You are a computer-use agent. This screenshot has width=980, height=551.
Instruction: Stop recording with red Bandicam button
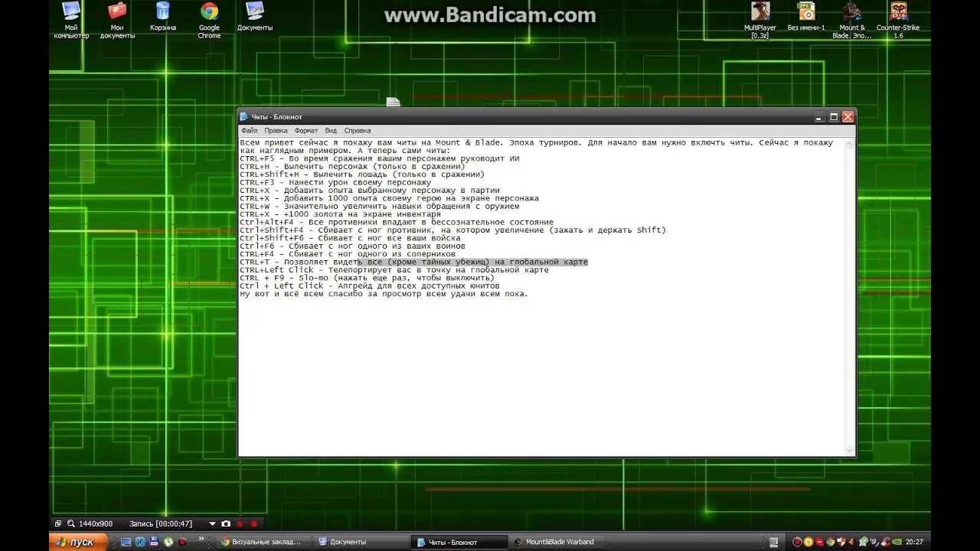pyautogui.click(x=253, y=523)
